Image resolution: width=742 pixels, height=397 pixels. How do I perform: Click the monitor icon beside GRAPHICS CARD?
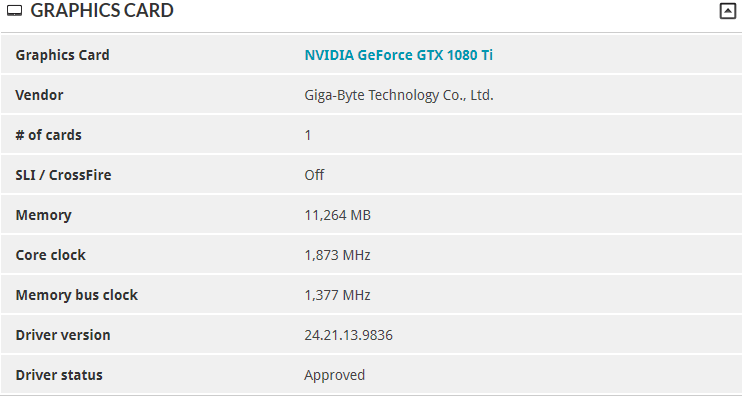[x=15, y=10]
